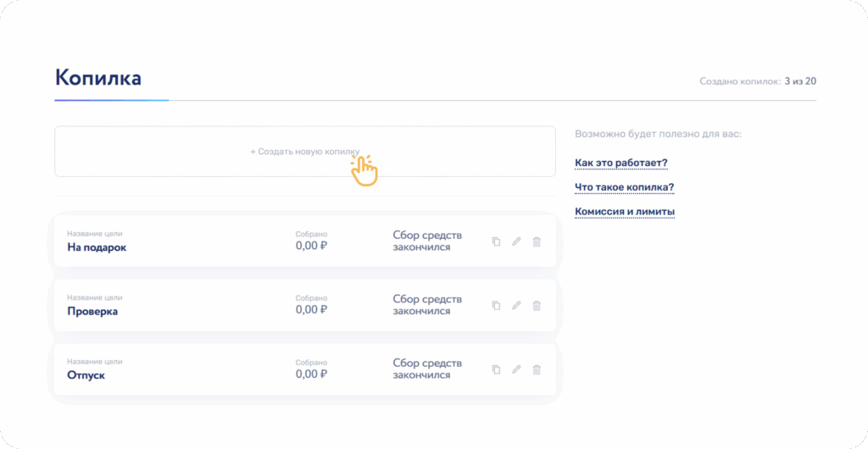Delete the «На подарок» piggy bank
Image resolution: width=868 pixels, height=449 pixels.
[x=537, y=241]
